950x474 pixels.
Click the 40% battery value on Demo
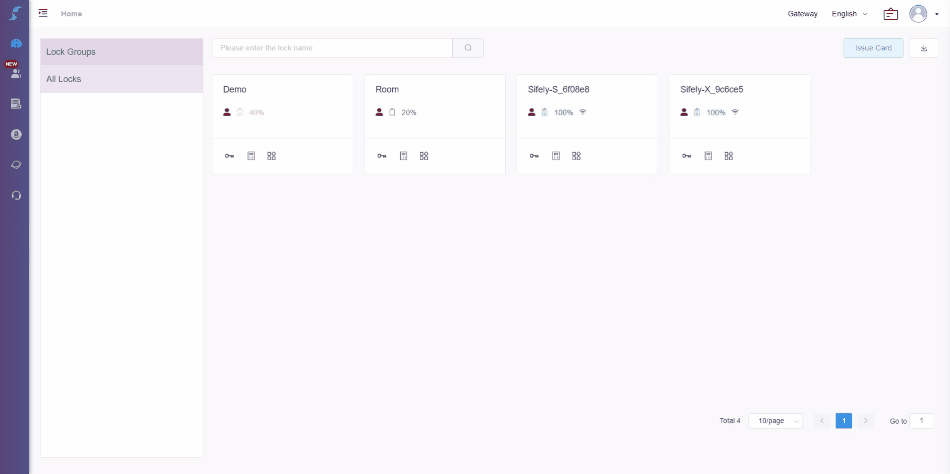click(x=256, y=112)
